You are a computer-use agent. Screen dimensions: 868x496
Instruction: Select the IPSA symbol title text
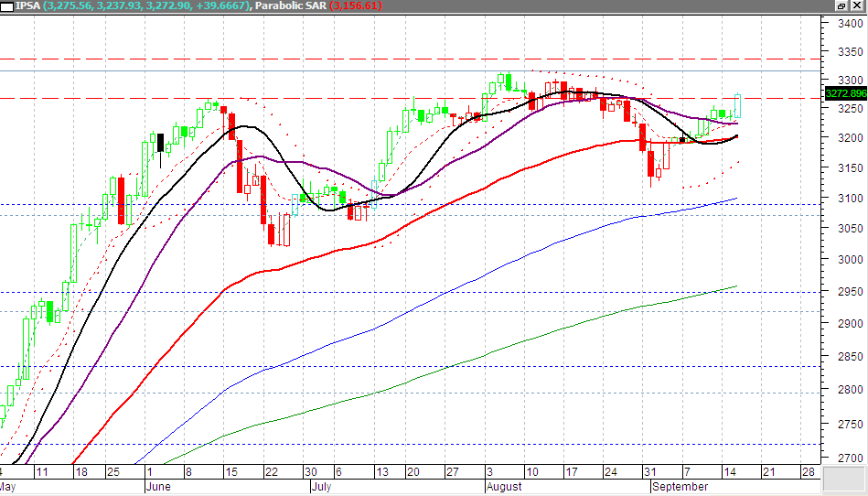[x=27, y=6]
